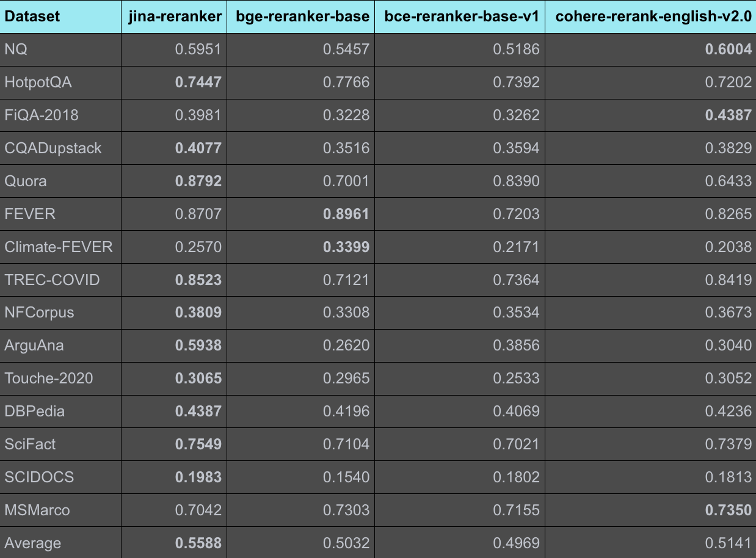Select the SCIDOCS value 0.1540

(x=346, y=477)
